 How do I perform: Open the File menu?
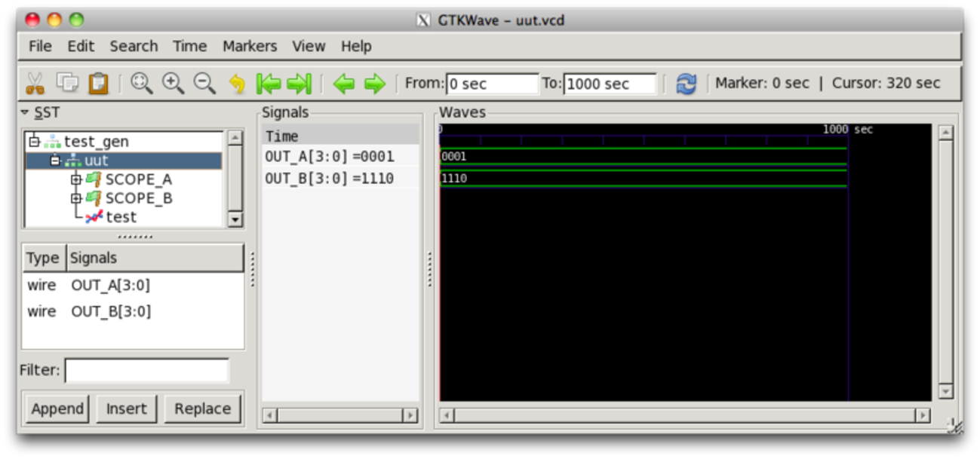[40, 46]
